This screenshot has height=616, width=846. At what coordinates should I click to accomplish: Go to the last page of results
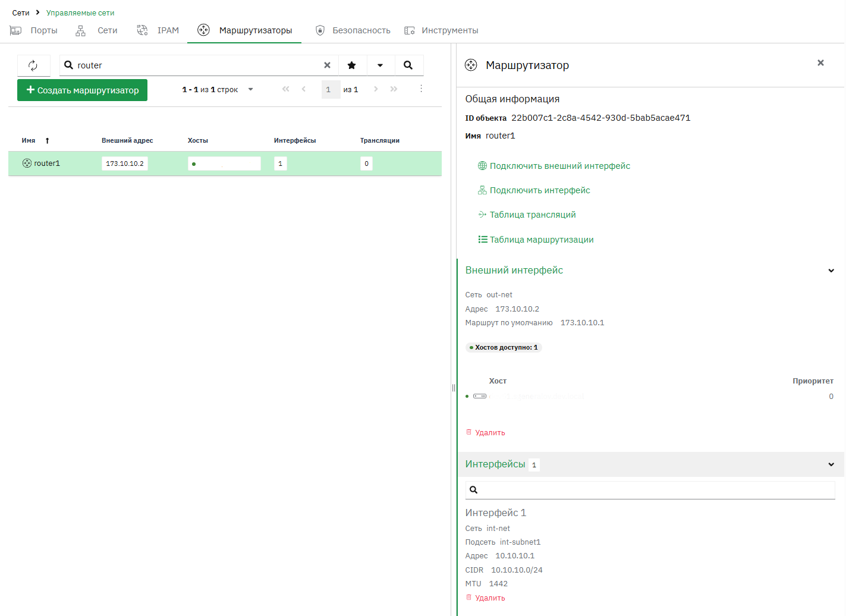coord(394,89)
